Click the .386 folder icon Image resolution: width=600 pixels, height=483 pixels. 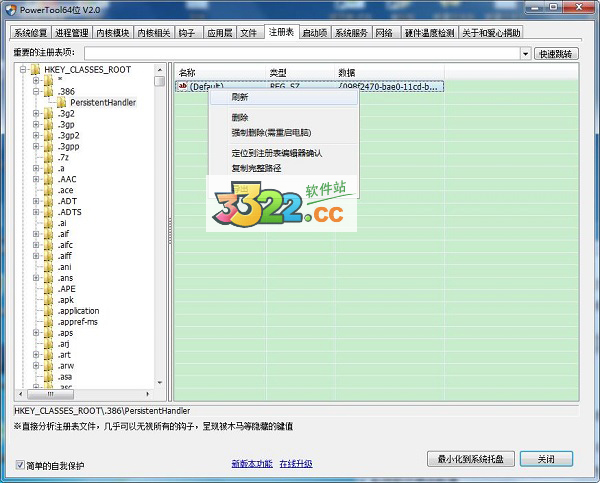(48, 91)
